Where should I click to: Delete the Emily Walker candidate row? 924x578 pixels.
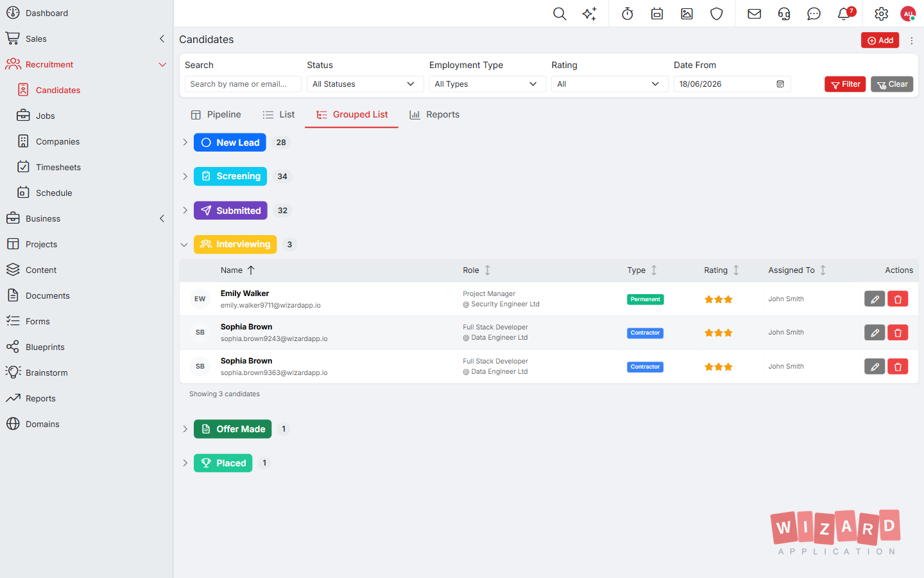(898, 299)
